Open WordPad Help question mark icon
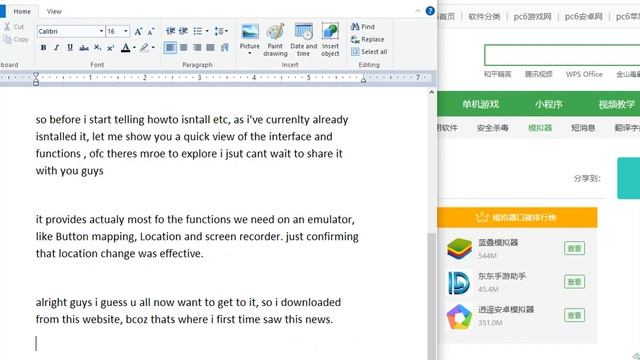Image resolution: width=640 pixels, height=360 pixels. point(430,11)
